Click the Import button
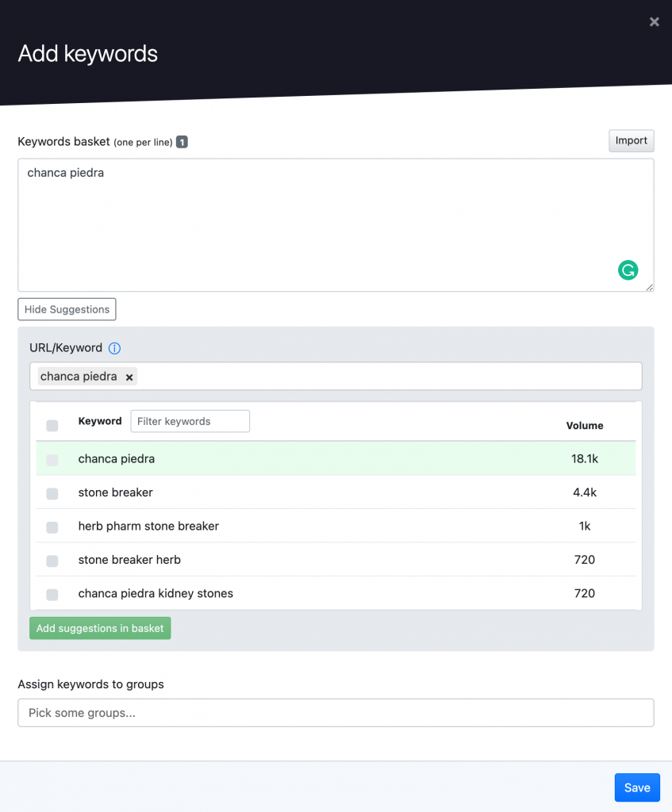Image resolution: width=672 pixels, height=812 pixels. (631, 141)
